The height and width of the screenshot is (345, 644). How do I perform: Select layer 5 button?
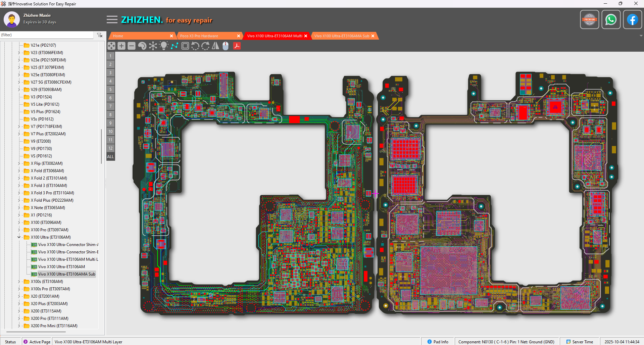coord(110,90)
